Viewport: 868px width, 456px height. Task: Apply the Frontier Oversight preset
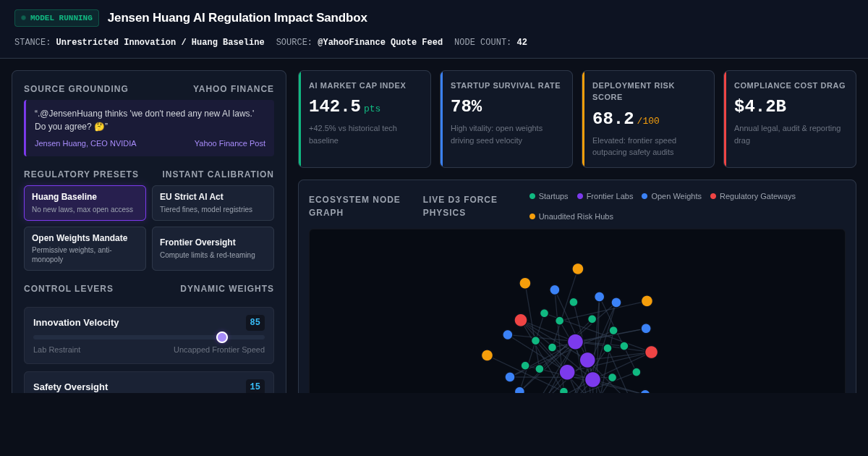click(213, 248)
